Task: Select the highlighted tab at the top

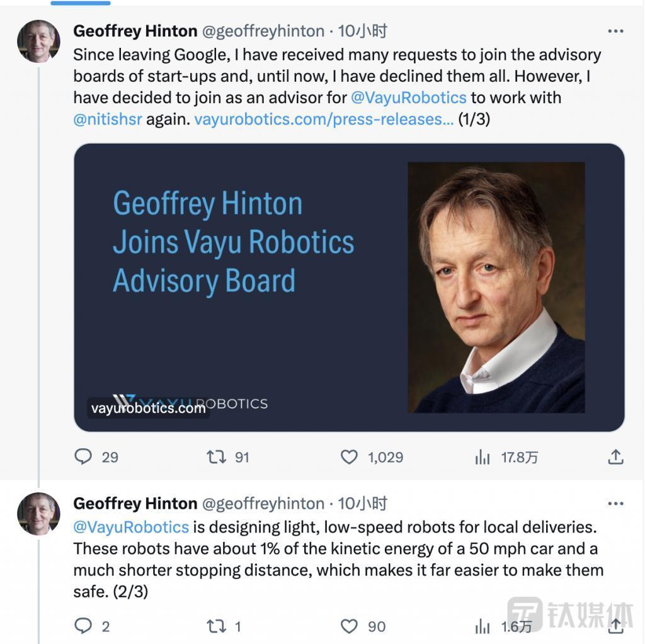Action: pyautogui.click(x=80, y=3)
